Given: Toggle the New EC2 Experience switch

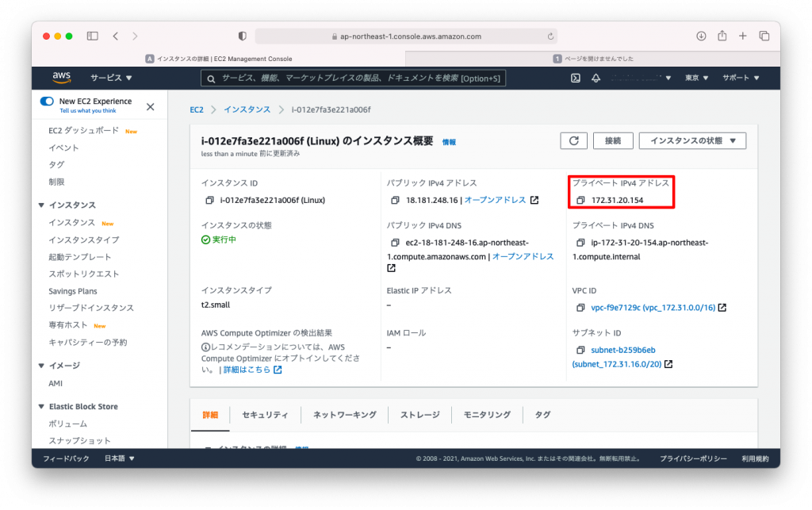Looking at the screenshot, I should coord(46,102).
